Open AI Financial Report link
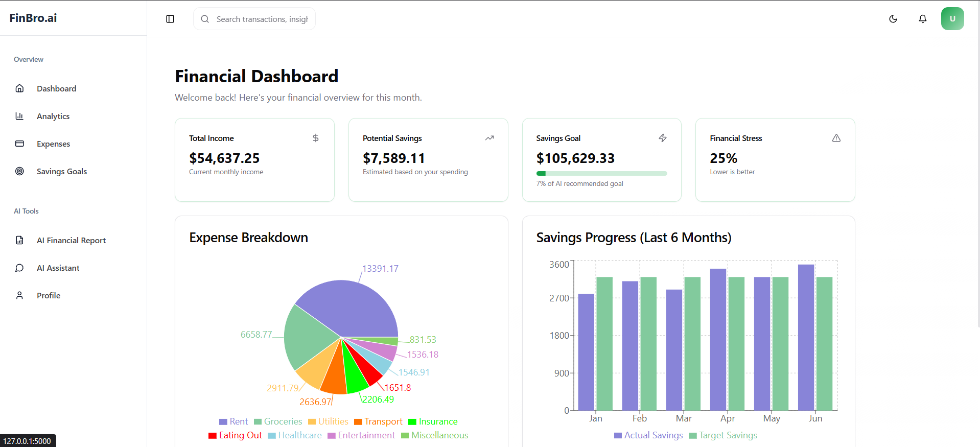 tap(71, 241)
